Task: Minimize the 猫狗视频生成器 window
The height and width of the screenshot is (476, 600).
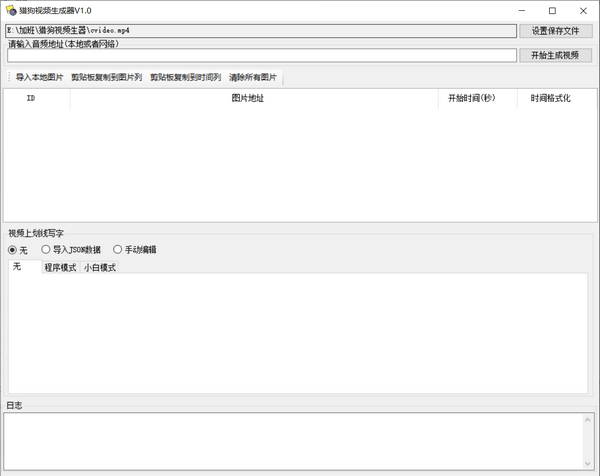Action: [522, 11]
